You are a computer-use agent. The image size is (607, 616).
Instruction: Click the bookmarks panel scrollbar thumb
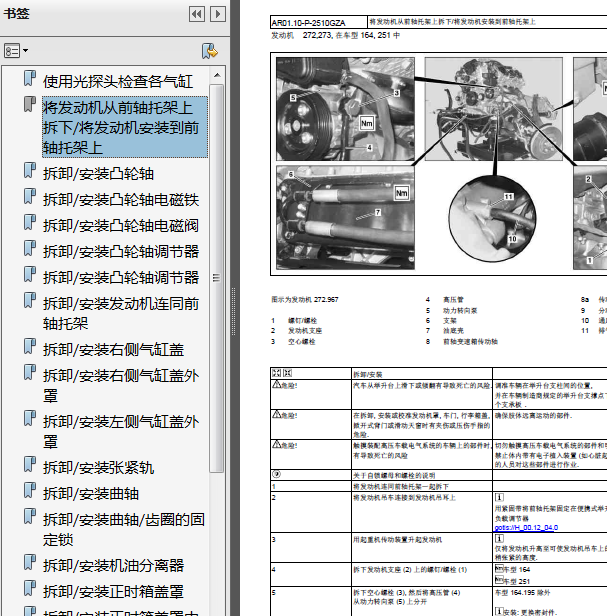point(216,278)
